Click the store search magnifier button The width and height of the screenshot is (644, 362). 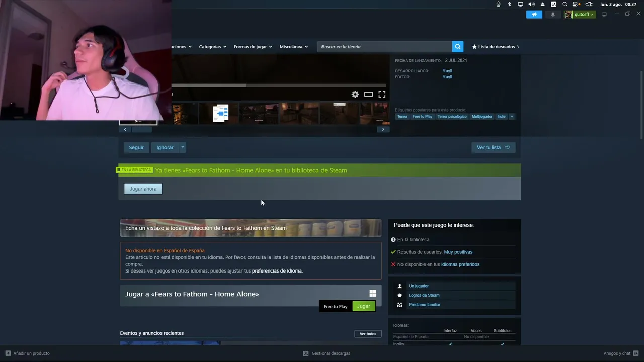(457, 47)
